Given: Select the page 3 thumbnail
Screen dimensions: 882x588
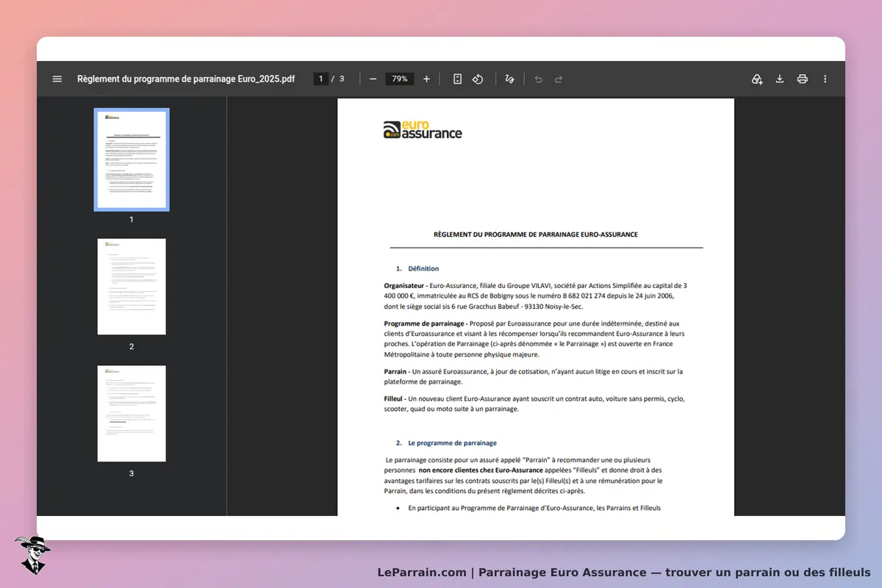Looking at the screenshot, I should (132, 414).
